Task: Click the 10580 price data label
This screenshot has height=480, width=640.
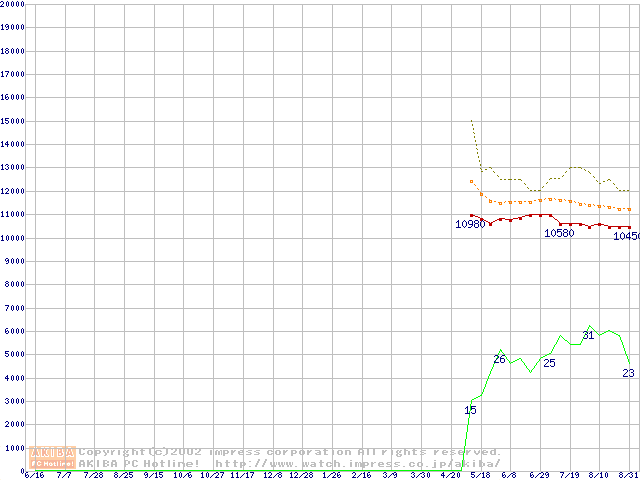Action: (559, 233)
